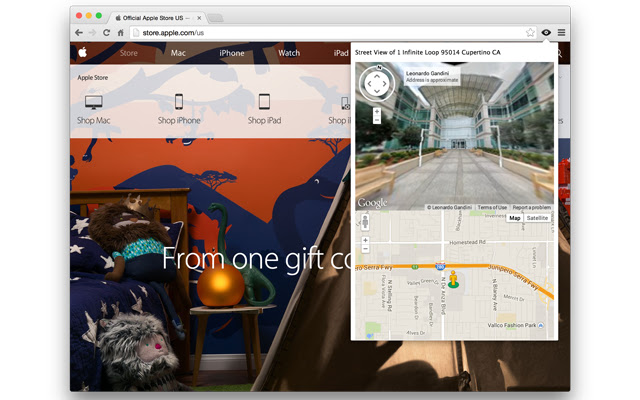Zoom in on the Street View panorama
640x400 pixels.
pos(377,110)
